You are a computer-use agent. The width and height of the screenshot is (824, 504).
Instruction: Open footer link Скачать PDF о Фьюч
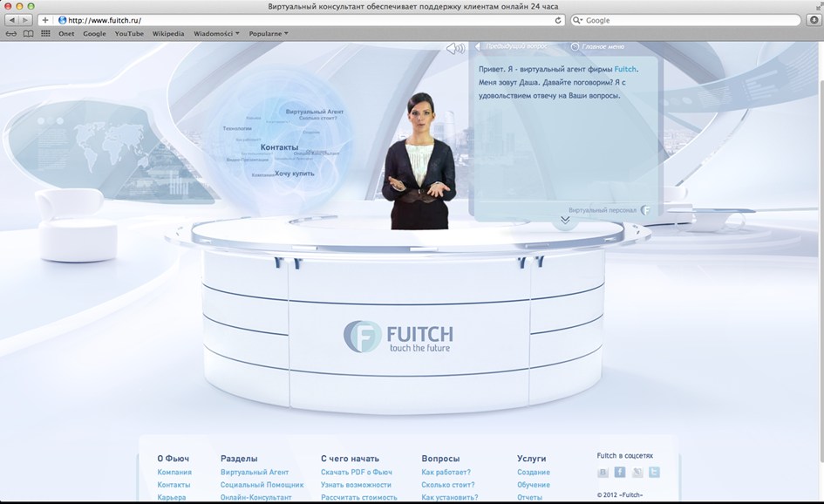(357, 472)
